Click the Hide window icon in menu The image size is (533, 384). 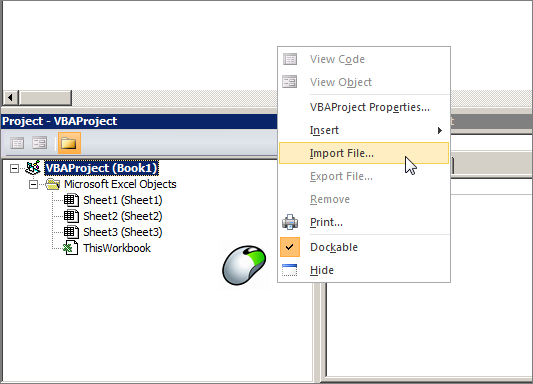click(x=290, y=270)
